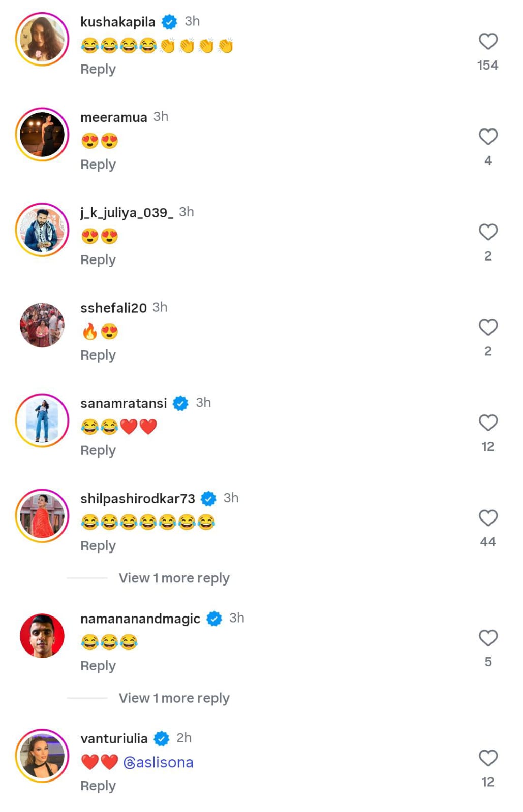523x812 pixels.
Task: Tap sshefali20's avatar
Action: [42, 325]
